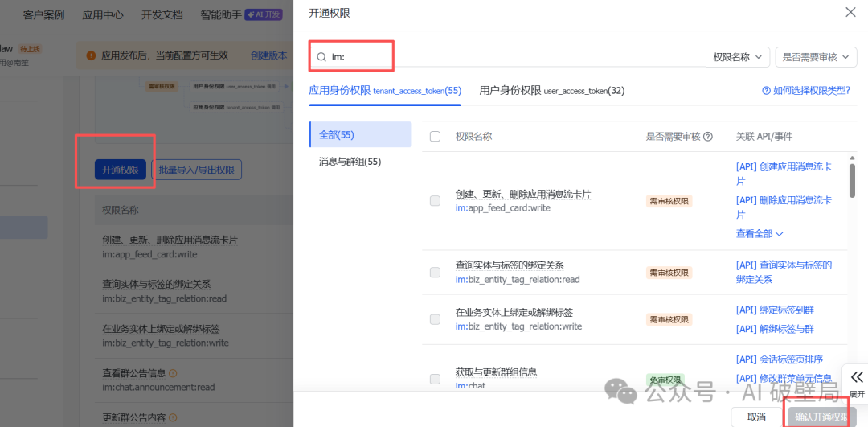Click the search magnifier icon in permission dialog
The width and height of the screenshot is (868, 427).
tap(321, 57)
